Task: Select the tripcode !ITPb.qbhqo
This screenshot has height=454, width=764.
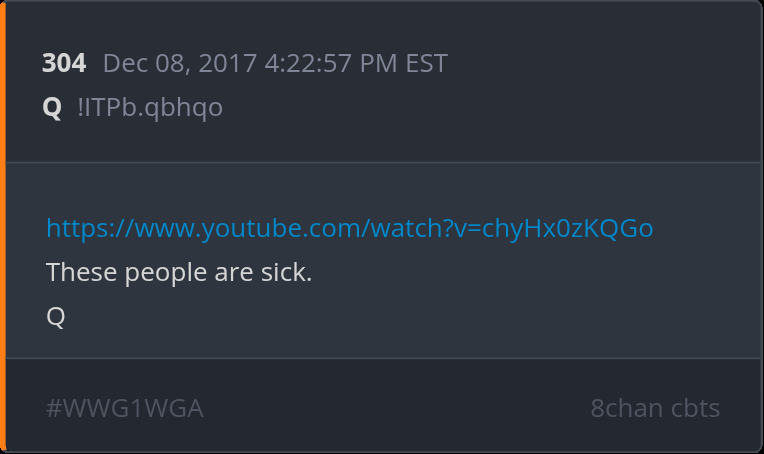Action: point(150,107)
